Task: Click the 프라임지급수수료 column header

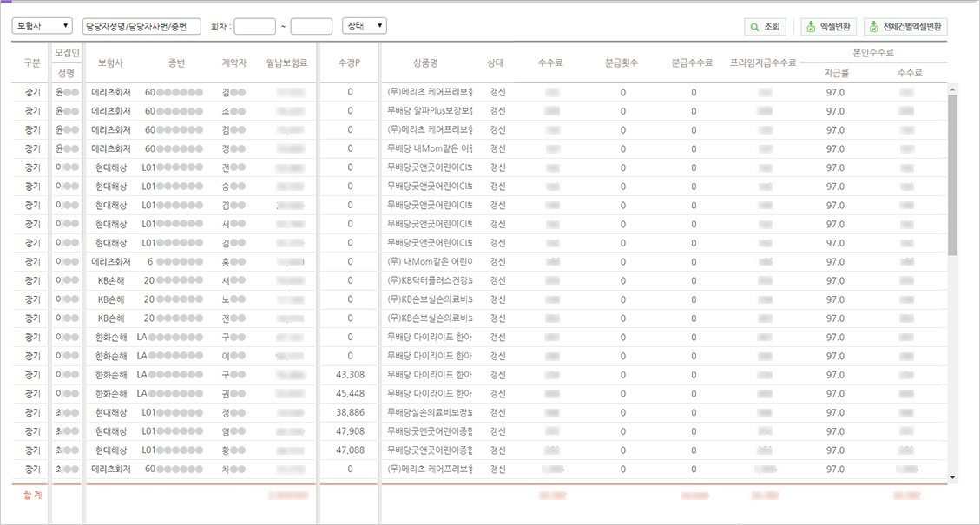Action: [x=762, y=62]
